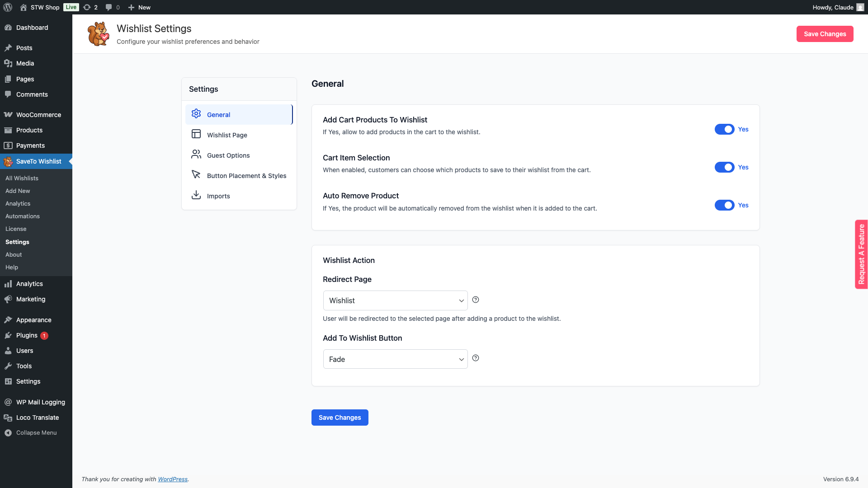Open the General settings tab
Image resolution: width=868 pixels, height=488 pixels.
[239, 114]
